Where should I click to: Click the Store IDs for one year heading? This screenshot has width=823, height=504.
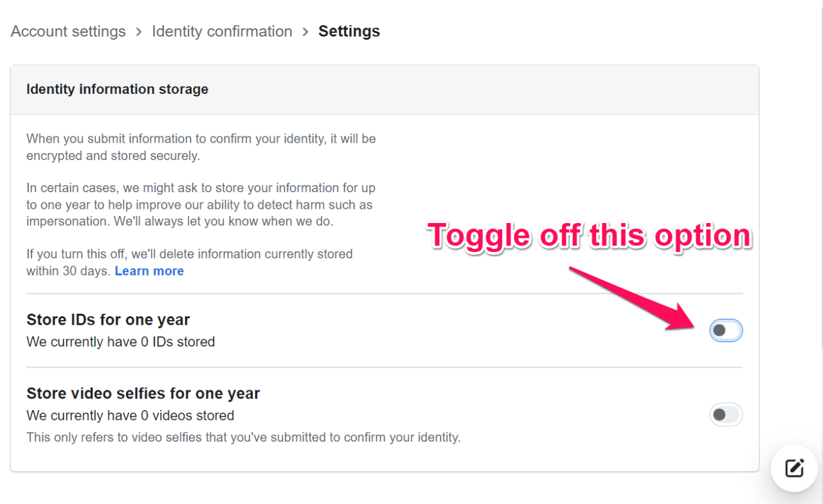[x=108, y=319]
